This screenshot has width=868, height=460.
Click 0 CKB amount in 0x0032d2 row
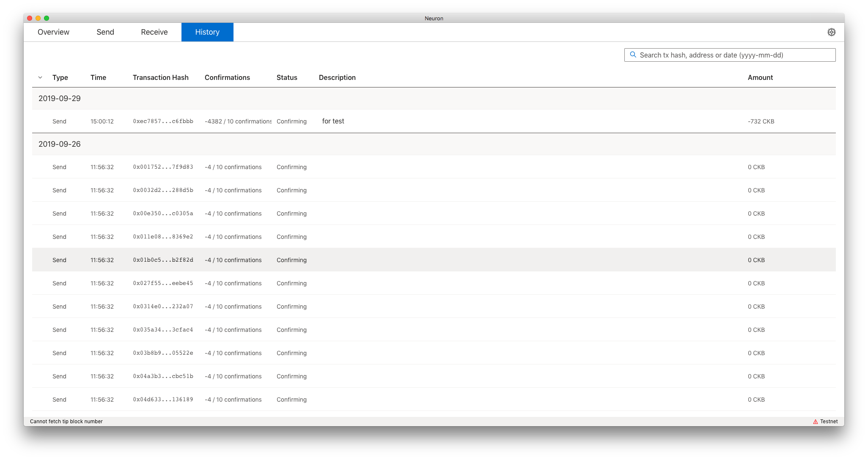tap(756, 190)
